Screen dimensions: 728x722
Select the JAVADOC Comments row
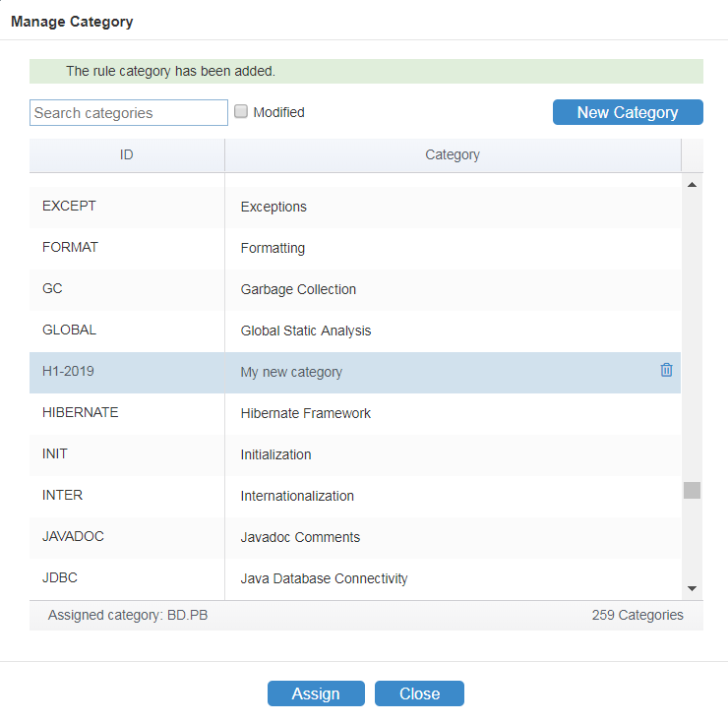click(x=355, y=538)
